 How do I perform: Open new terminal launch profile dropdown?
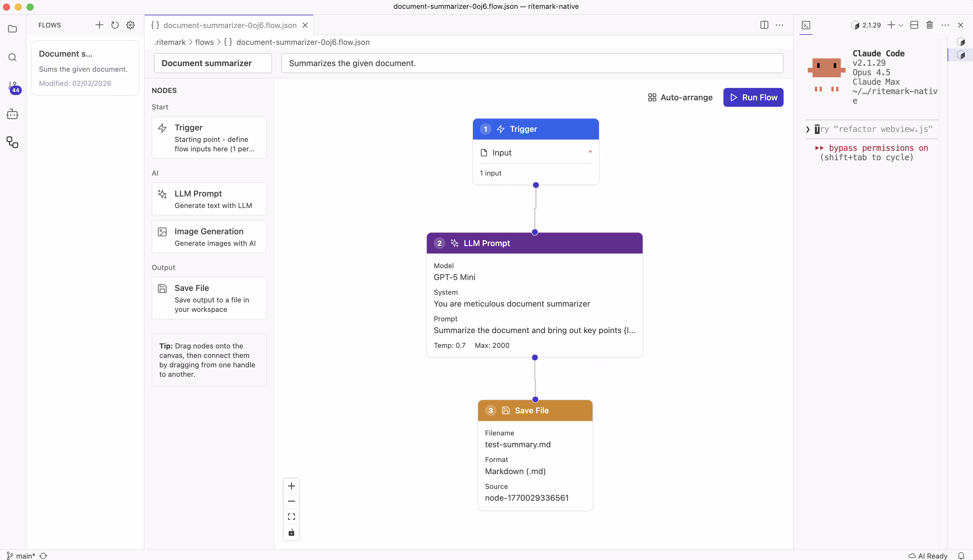click(901, 25)
